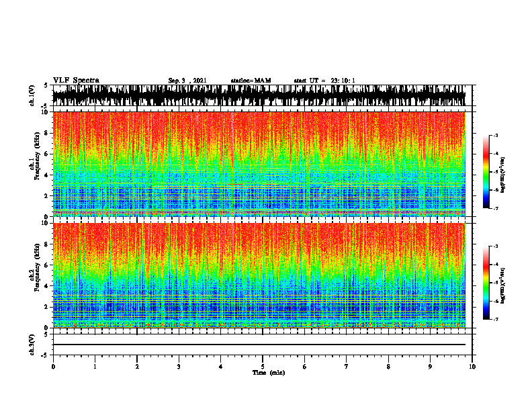Click the ch.2 frequency tick "2"

(47, 307)
